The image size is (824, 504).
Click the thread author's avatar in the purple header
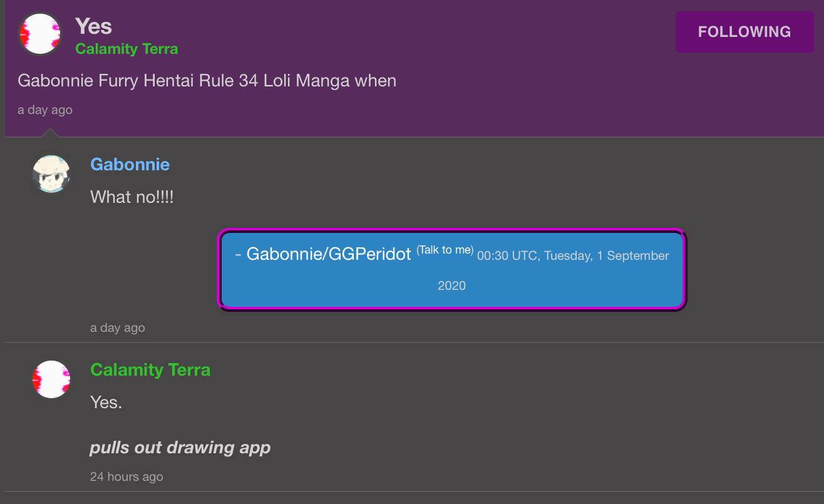click(x=40, y=34)
